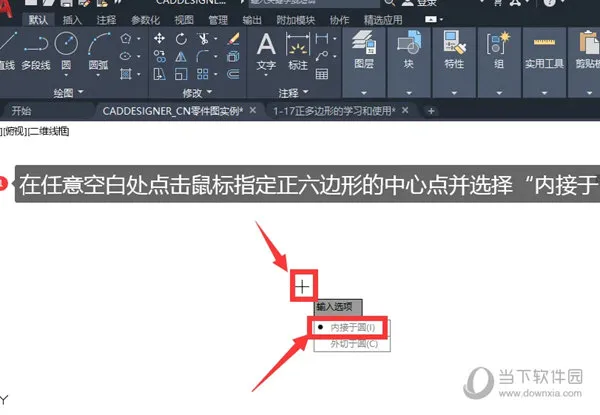Viewport: 600px width, 415px height.
Task: Select the Line (直线) draw tool
Action: pyautogui.click(x=7, y=50)
